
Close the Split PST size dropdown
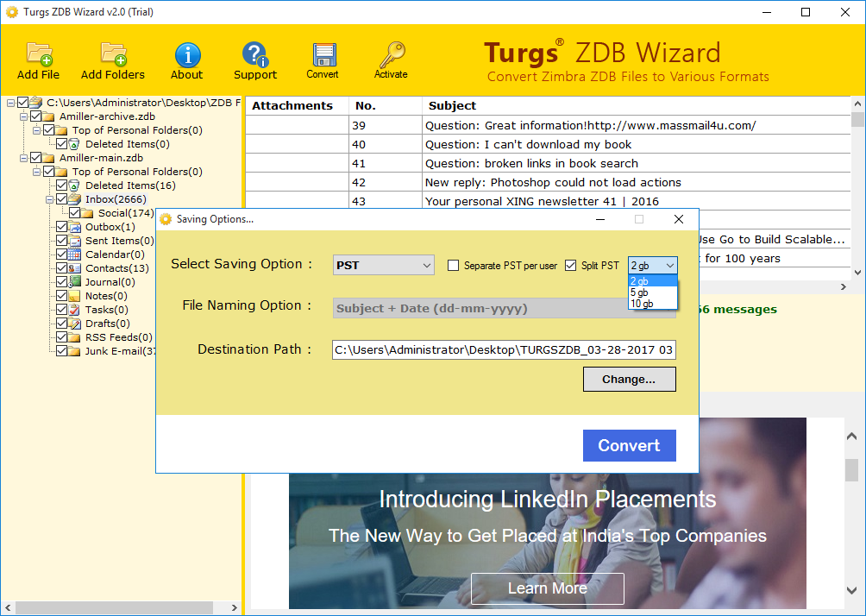(x=670, y=266)
